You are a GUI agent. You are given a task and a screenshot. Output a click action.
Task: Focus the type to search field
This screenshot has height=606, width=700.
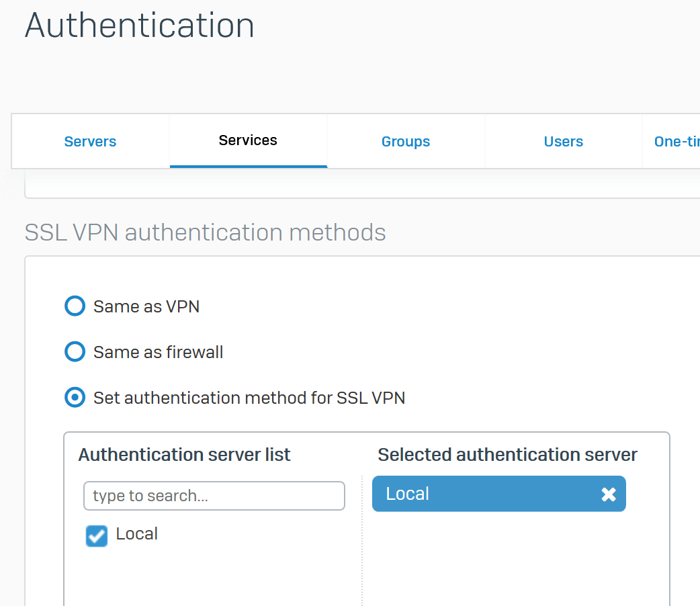pyautogui.click(x=214, y=496)
